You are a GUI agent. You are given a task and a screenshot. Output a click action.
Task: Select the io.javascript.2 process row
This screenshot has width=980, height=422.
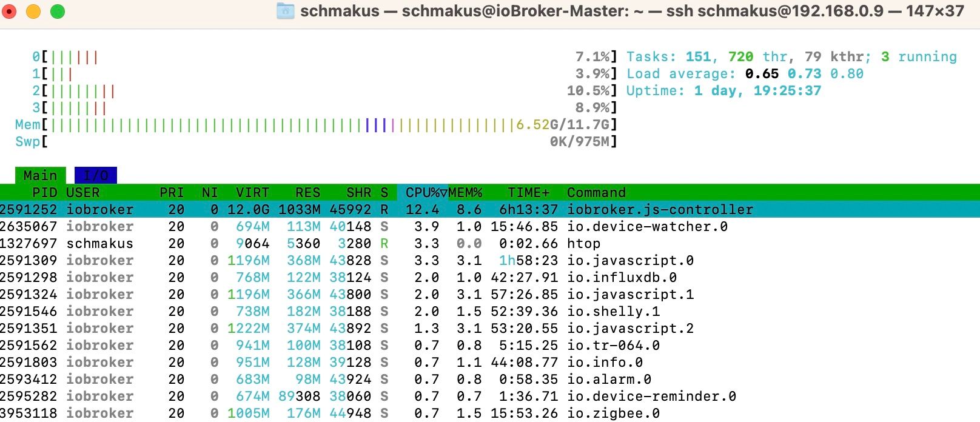490,328
